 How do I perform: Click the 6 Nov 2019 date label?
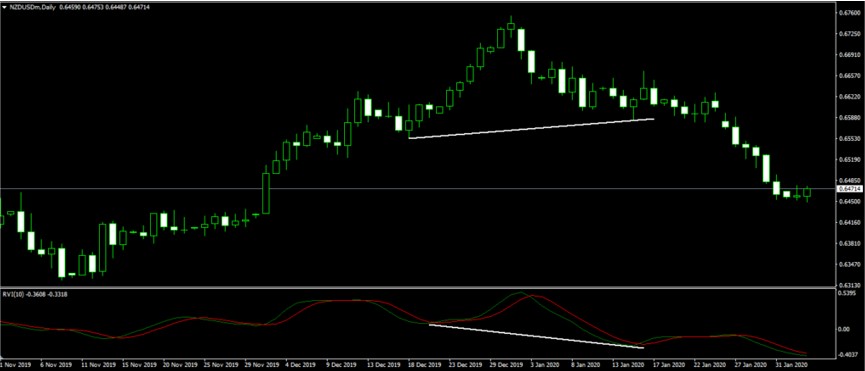click(57, 365)
